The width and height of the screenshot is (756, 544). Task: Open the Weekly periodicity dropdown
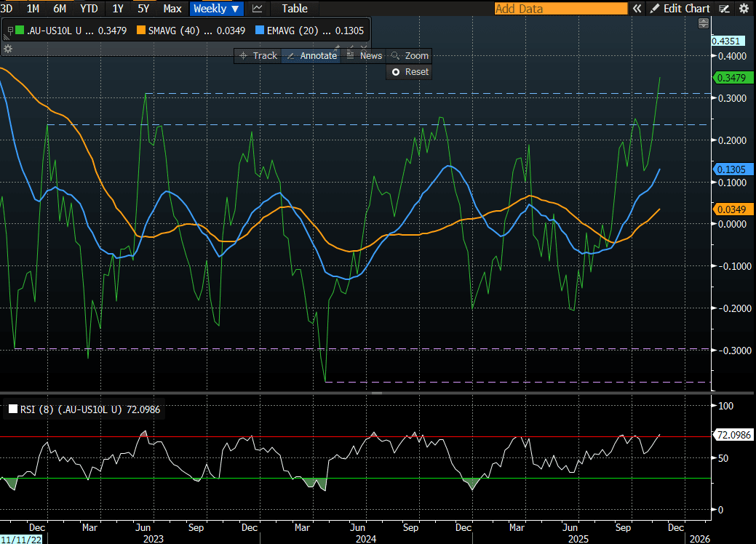(215, 9)
